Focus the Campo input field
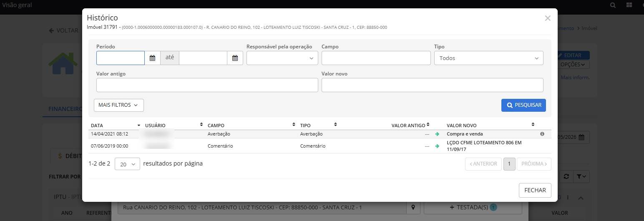644x221 pixels. coord(376,58)
